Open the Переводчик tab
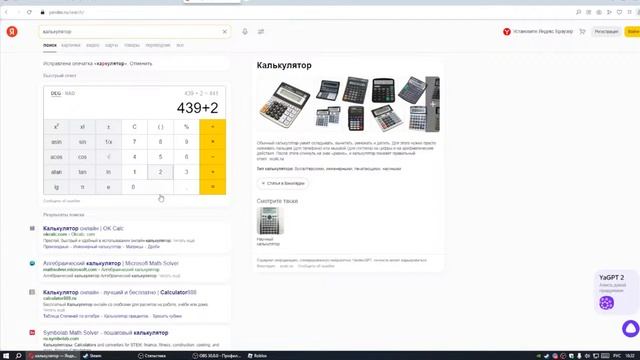This screenshot has width=640, height=360. tap(158, 45)
